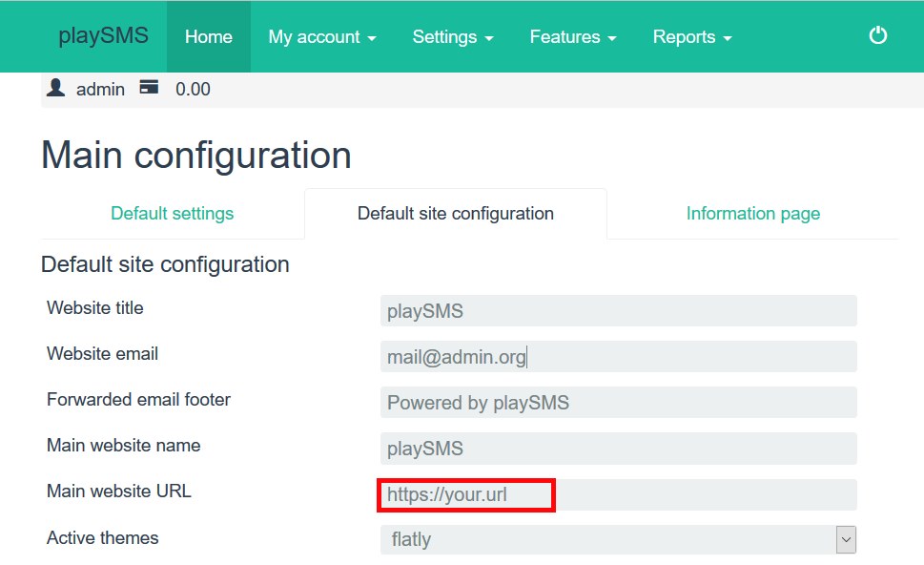Image resolution: width=924 pixels, height=565 pixels.
Task: Click the 0.00 credit balance value
Action: [x=193, y=89]
